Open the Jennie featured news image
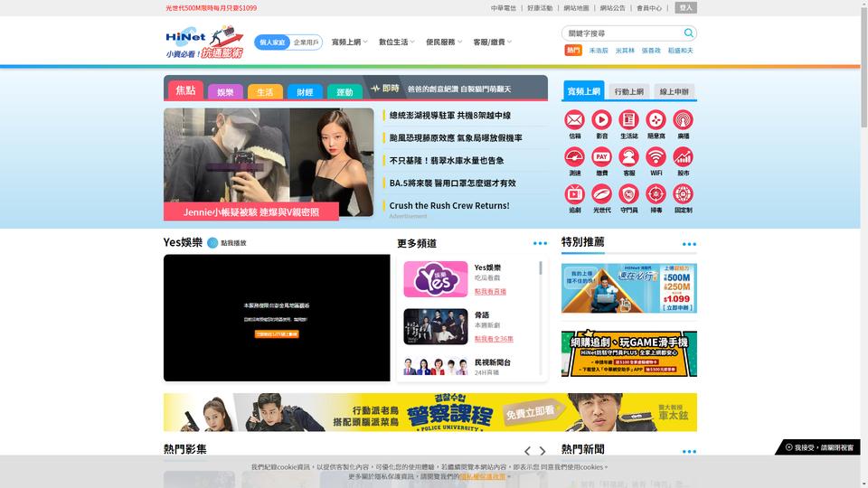 [269, 163]
